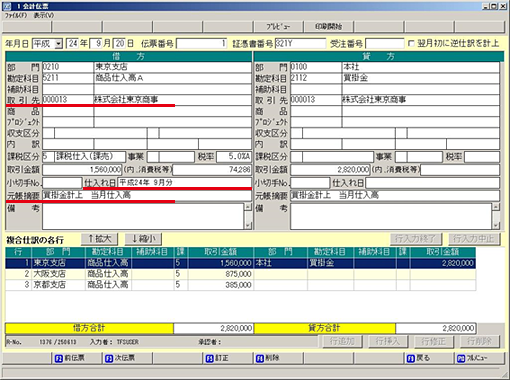Click the month field showing 9
This screenshot has width=510, height=380.
point(96,44)
